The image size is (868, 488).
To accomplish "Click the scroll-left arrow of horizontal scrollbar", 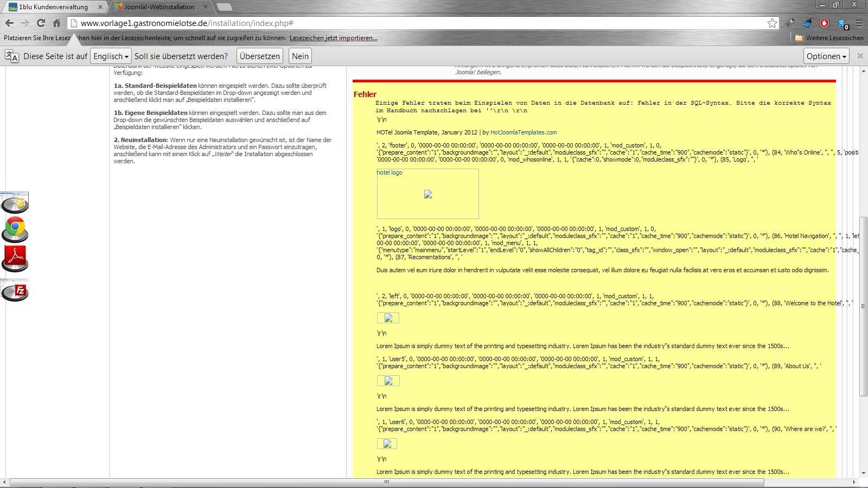I will click(5, 482).
